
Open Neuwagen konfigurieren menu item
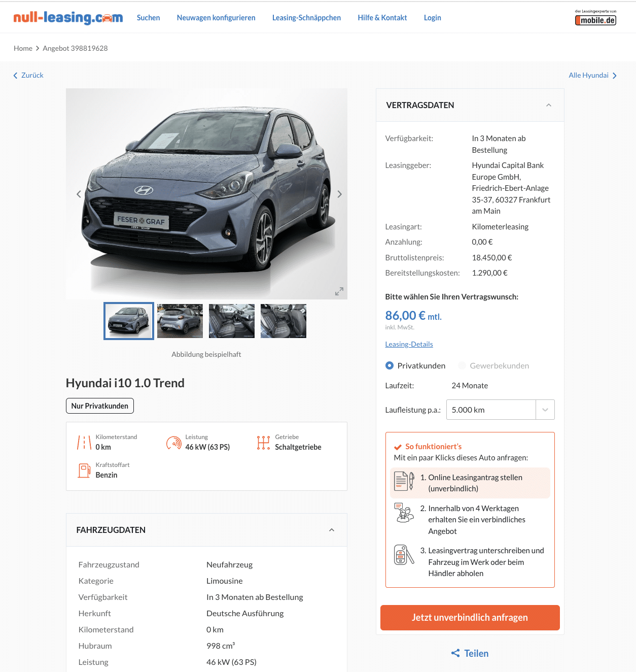pyautogui.click(x=216, y=18)
